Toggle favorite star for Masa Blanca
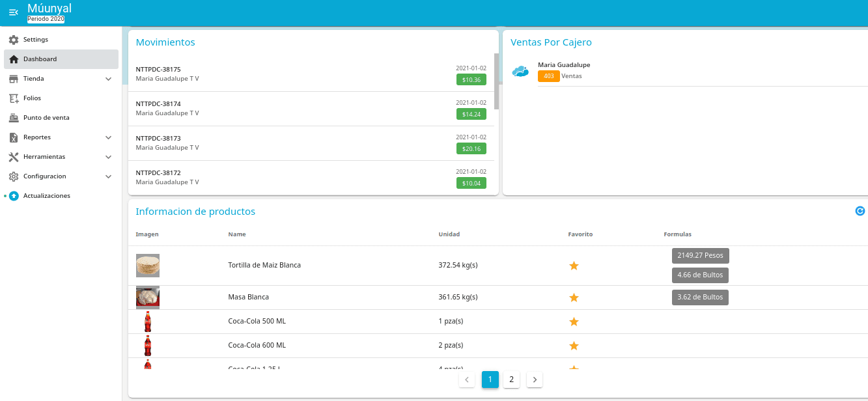This screenshot has width=868, height=401. click(574, 297)
